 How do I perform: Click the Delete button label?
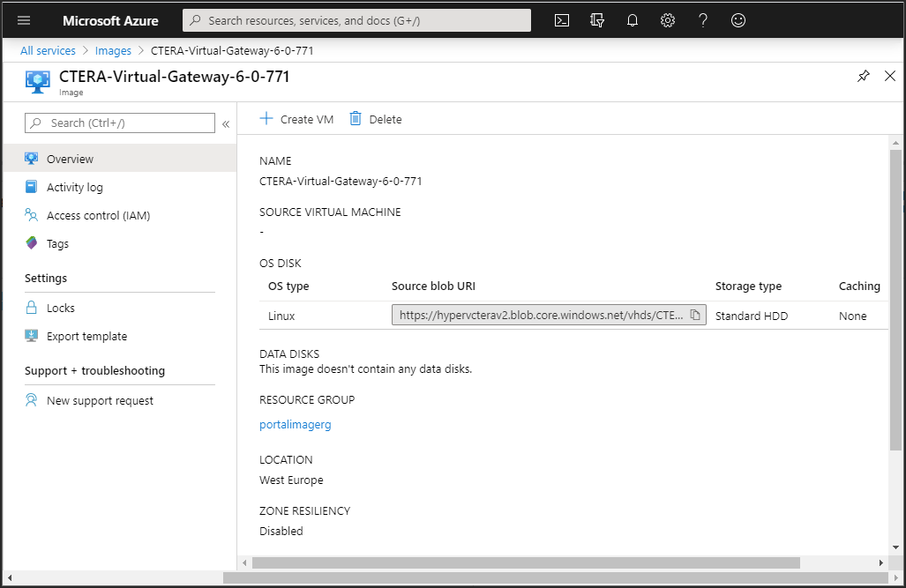[386, 120]
